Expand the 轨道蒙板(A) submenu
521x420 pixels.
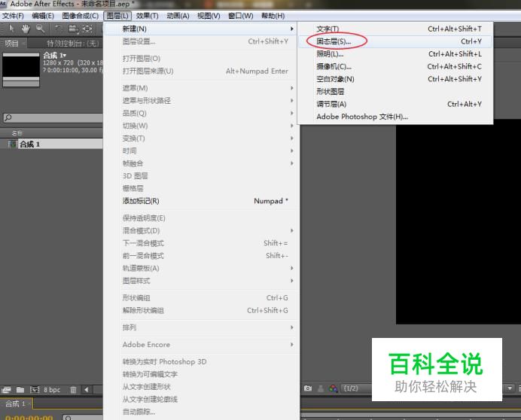pyautogui.click(x=201, y=268)
